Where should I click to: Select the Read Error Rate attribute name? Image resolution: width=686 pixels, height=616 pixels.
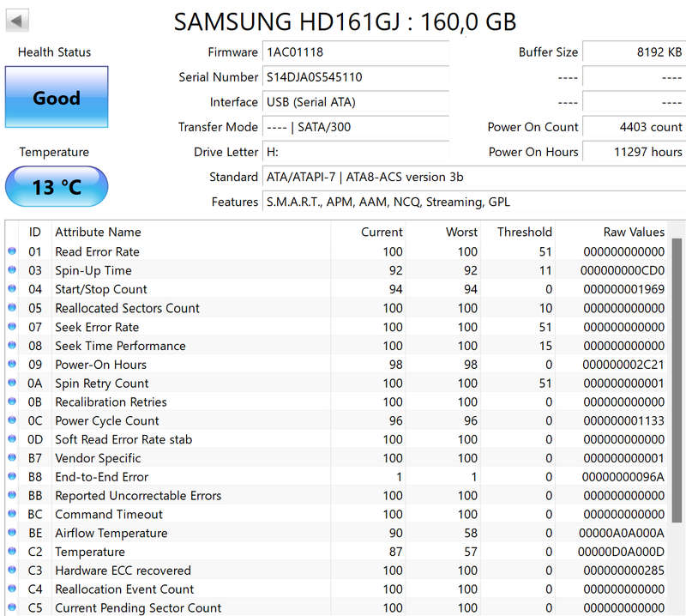click(x=97, y=251)
